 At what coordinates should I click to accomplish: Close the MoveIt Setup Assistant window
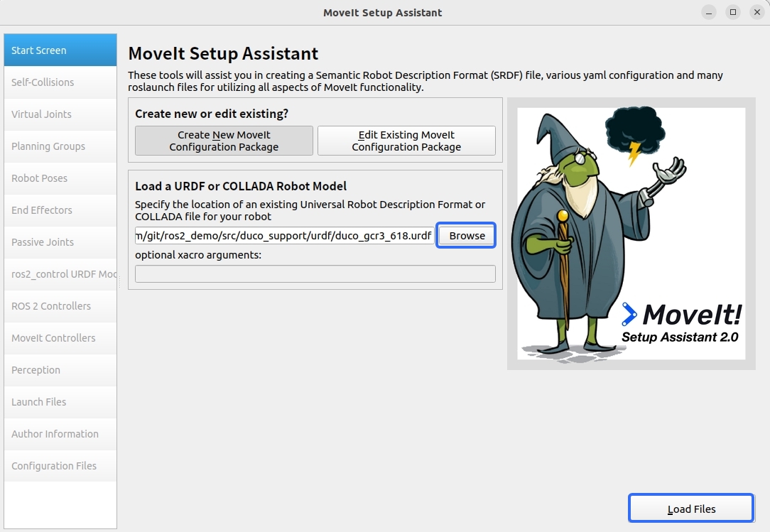pos(757,13)
